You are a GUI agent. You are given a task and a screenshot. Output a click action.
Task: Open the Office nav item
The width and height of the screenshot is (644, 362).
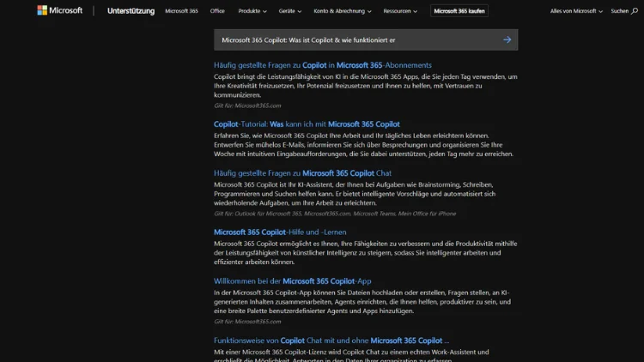coord(217,11)
